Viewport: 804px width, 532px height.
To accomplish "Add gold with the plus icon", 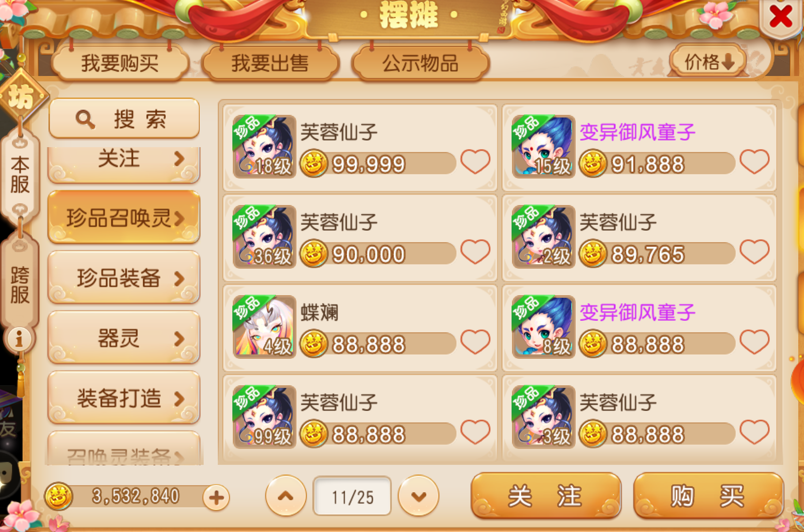I will click(216, 498).
